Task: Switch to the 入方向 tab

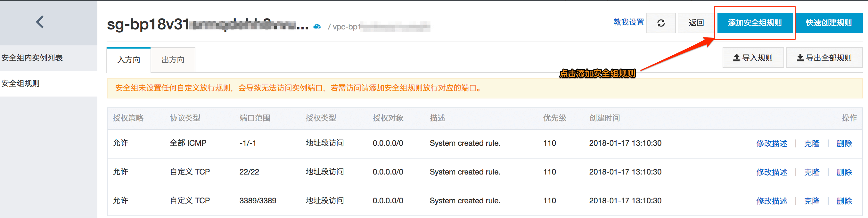Action: pyautogui.click(x=129, y=60)
